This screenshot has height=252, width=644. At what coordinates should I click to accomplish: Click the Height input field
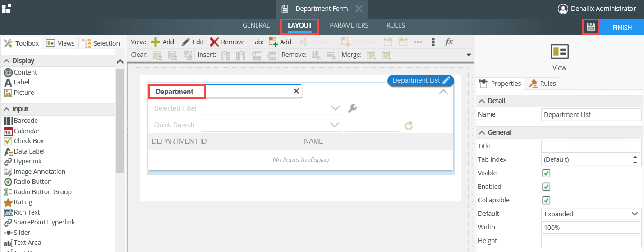591,241
